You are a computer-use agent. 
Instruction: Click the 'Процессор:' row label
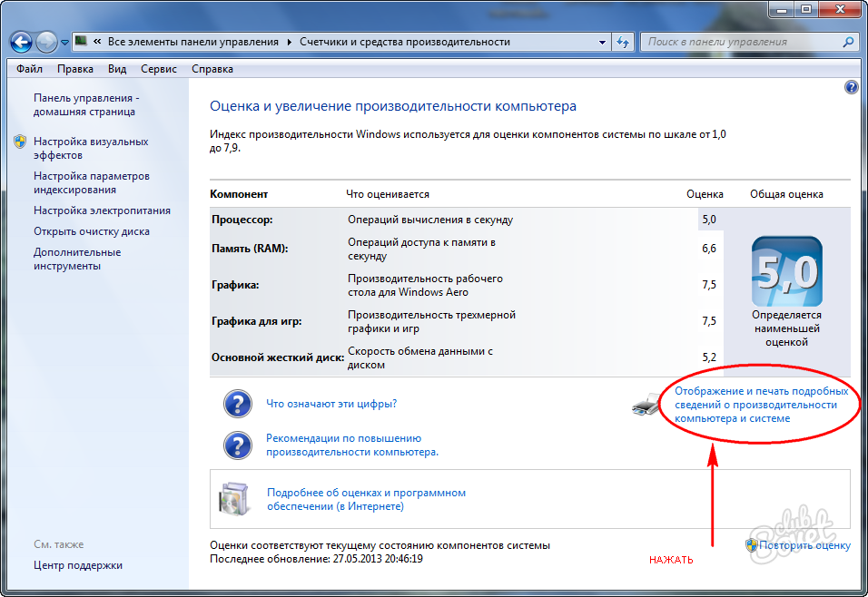[x=242, y=220]
